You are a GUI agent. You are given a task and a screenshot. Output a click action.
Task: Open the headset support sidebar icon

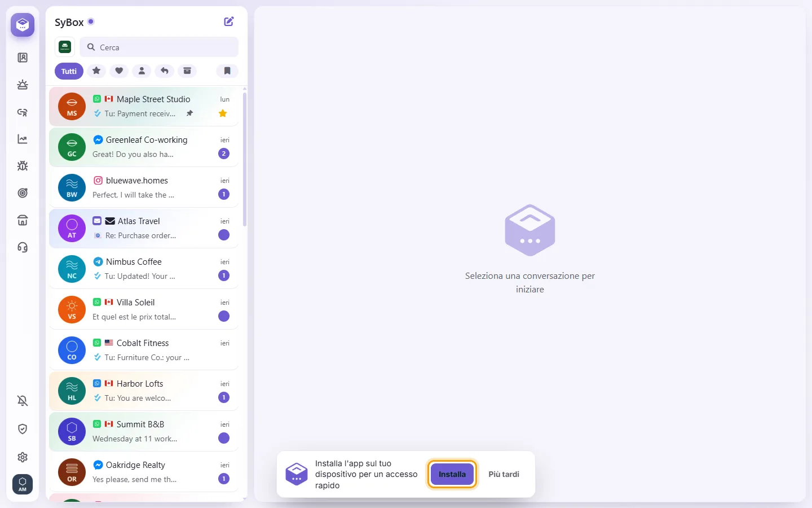pos(23,247)
